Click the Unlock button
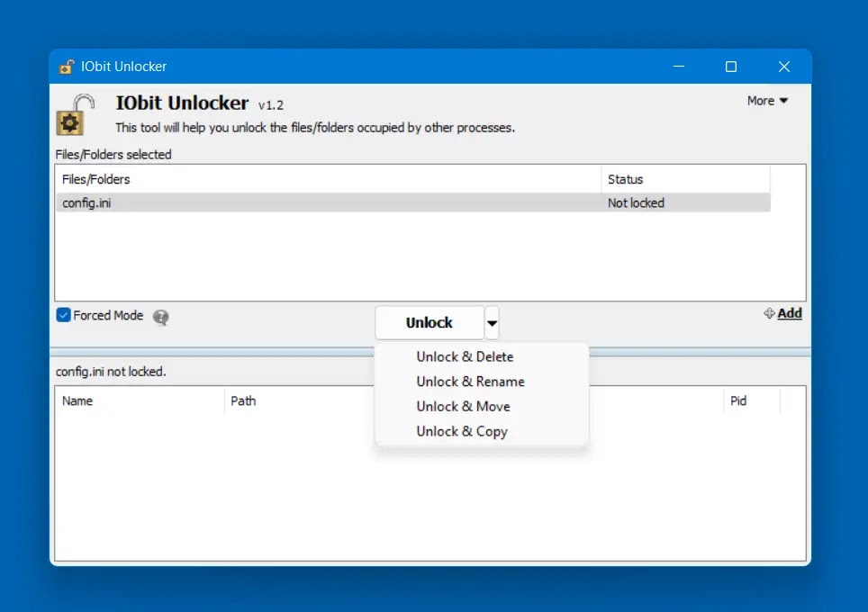The image size is (868, 612). click(x=429, y=322)
